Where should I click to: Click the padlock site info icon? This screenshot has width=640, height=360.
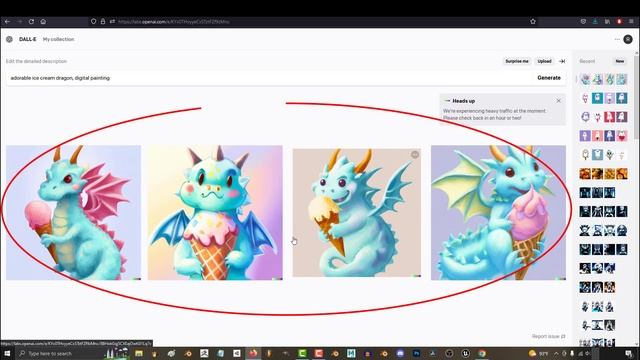[103, 22]
